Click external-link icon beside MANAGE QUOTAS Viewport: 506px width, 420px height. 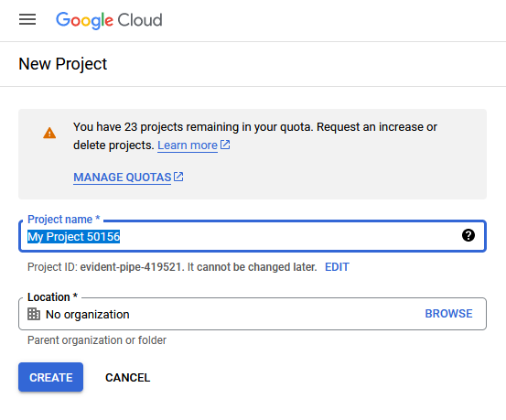pyautogui.click(x=178, y=177)
